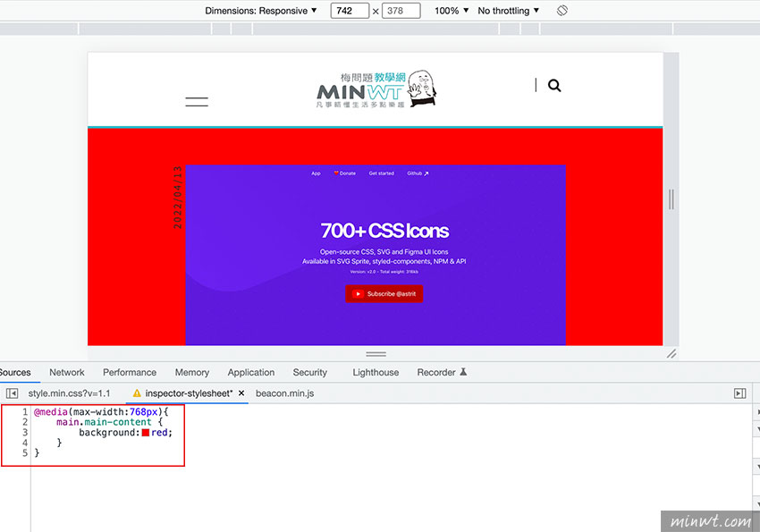Switch to the Network panel tab
This screenshot has width=760, height=532.
67,372
